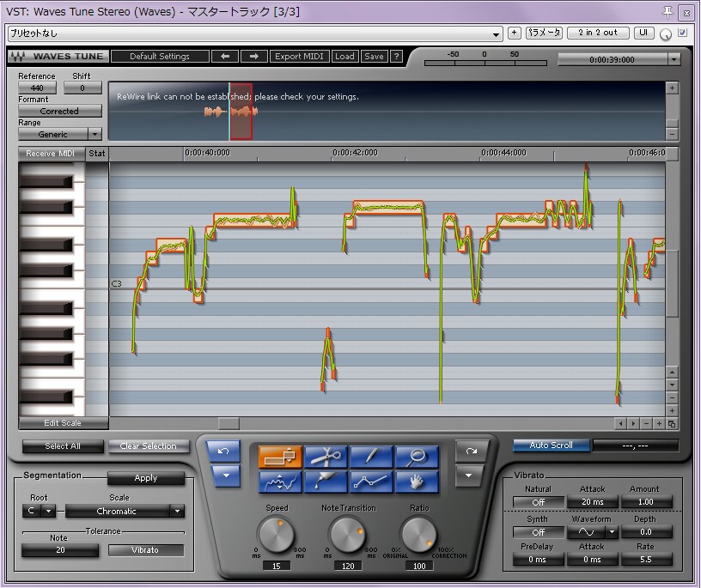Image resolution: width=701 pixels, height=588 pixels.
Task: Open the Range Generic dropdown
Action: pyautogui.click(x=94, y=134)
